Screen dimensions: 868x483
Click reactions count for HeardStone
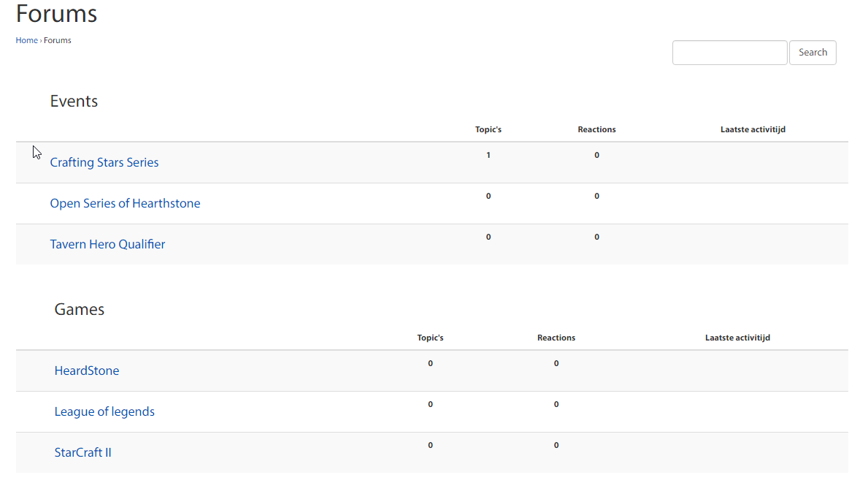click(x=556, y=363)
